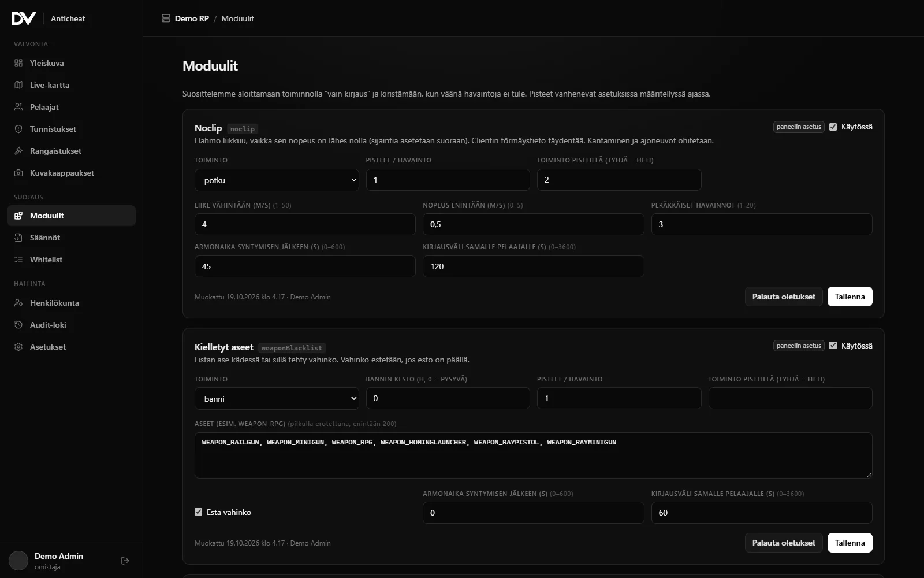
Task: Click the empty Toiminto pisteillä field in Kielletyt aseet
Action: point(790,398)
